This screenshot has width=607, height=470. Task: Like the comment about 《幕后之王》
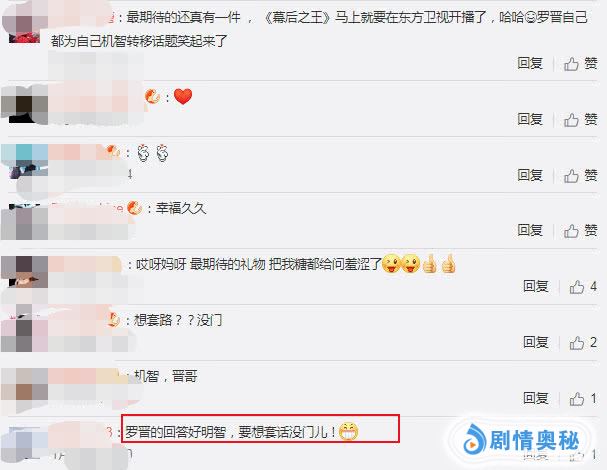click(x=580, y=63)
